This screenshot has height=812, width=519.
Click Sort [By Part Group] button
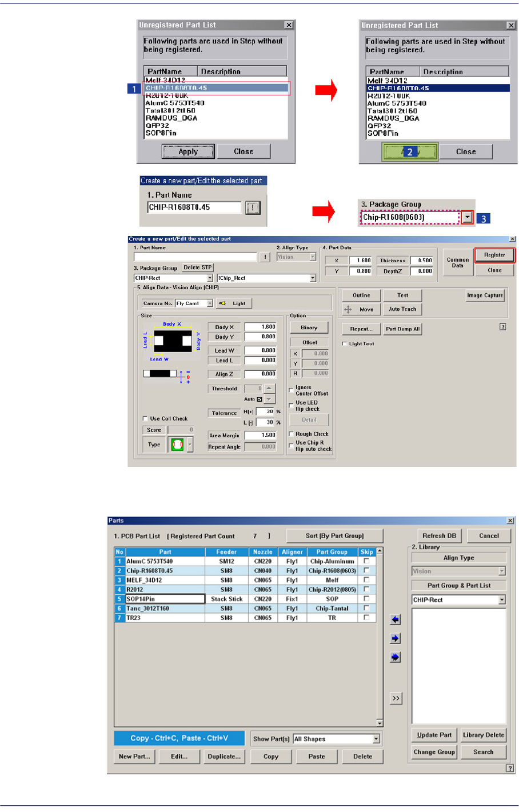(334, 536)
